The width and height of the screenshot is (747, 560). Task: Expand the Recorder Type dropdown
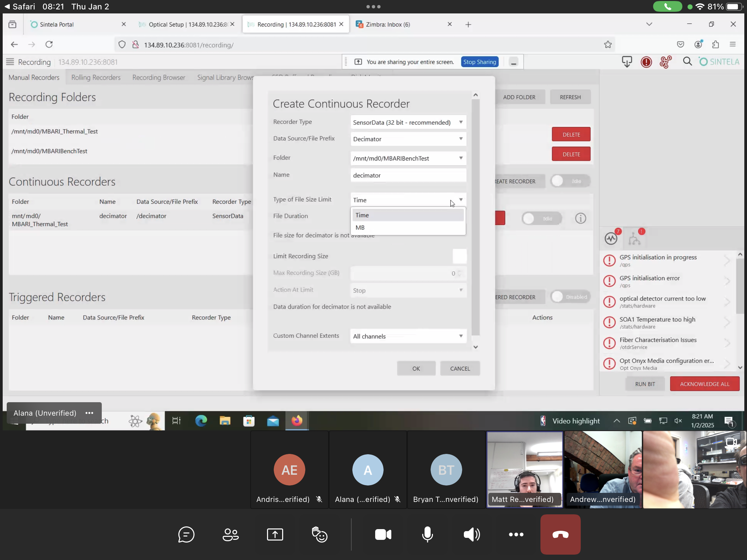[408, 122]
